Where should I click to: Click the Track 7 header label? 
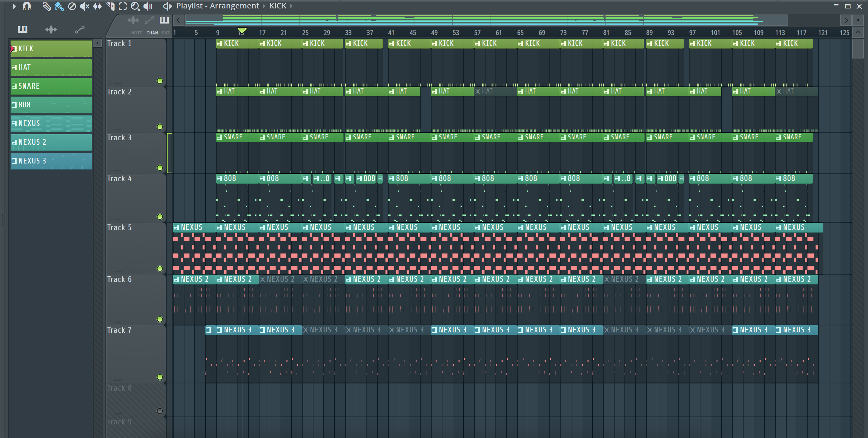[119, 330]
